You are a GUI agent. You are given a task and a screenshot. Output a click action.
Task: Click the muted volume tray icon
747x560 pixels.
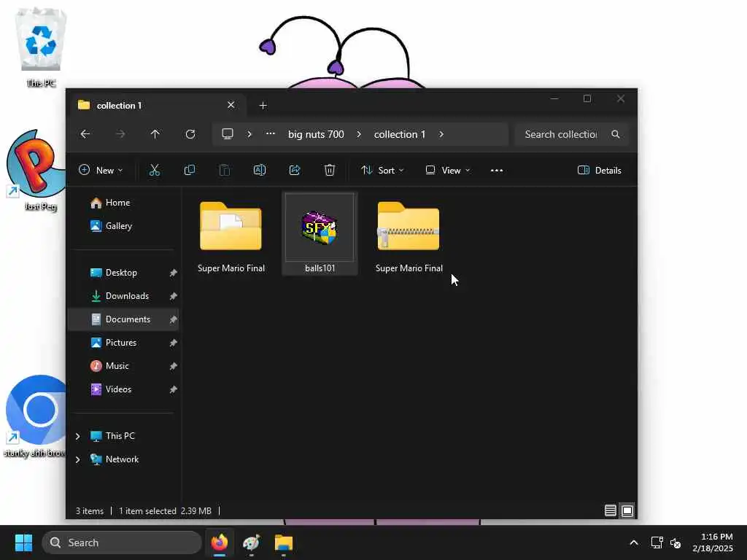676,542
